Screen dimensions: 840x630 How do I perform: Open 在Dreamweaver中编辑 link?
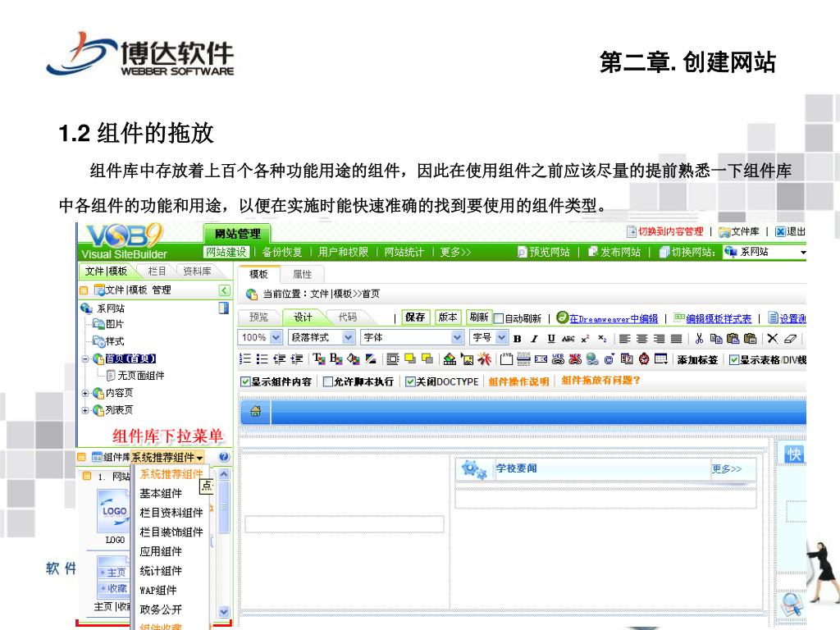point(614,319)
